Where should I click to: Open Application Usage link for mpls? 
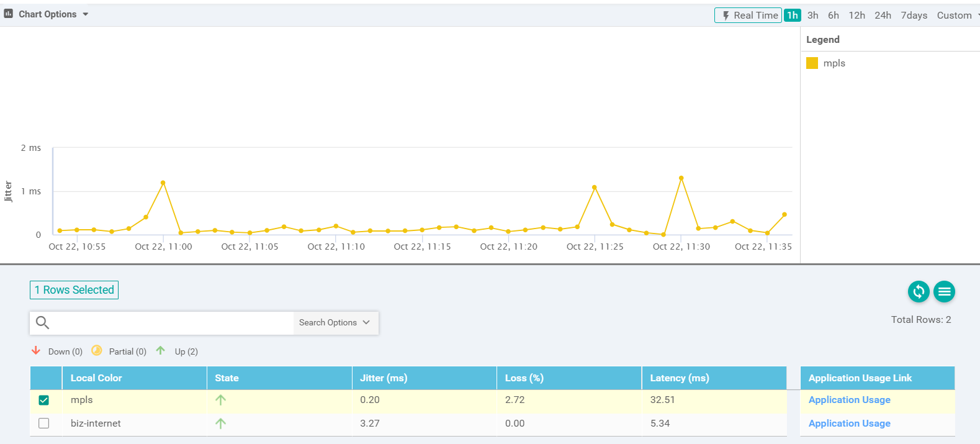click(x=849, y=400)
